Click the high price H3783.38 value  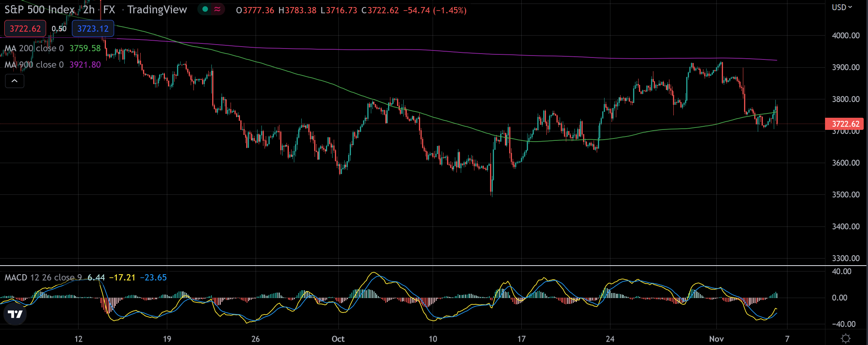click(x=297, y=10)
